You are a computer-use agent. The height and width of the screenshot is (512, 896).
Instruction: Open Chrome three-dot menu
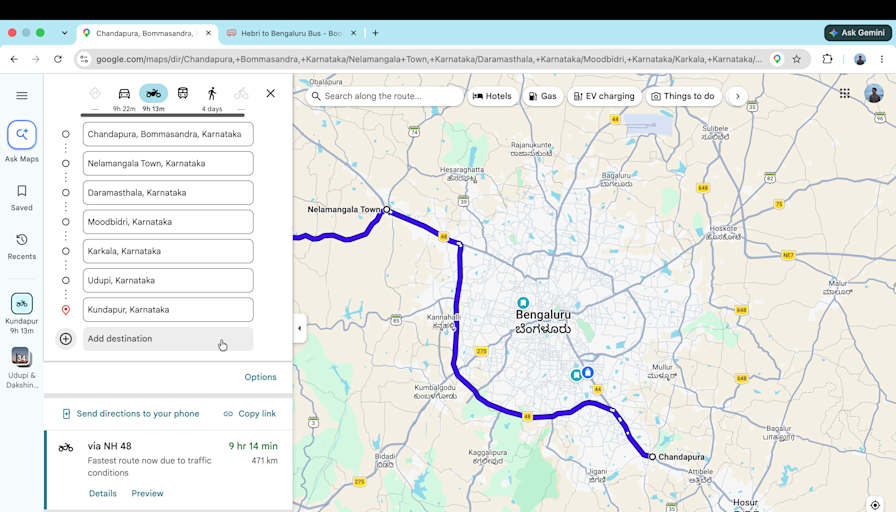point(882,59)
